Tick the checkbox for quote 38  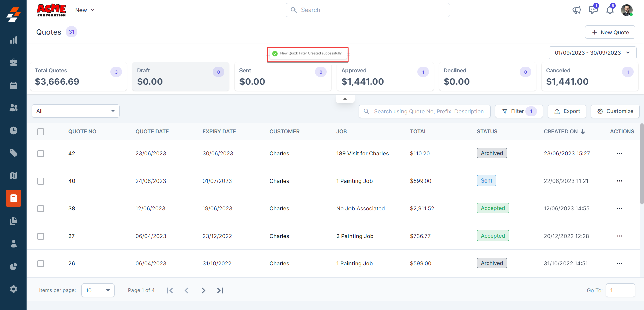click(x=41, y=209)
